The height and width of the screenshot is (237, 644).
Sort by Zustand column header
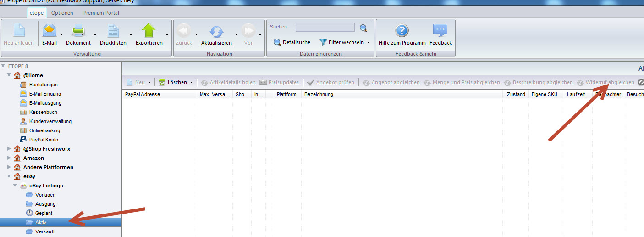516,94
